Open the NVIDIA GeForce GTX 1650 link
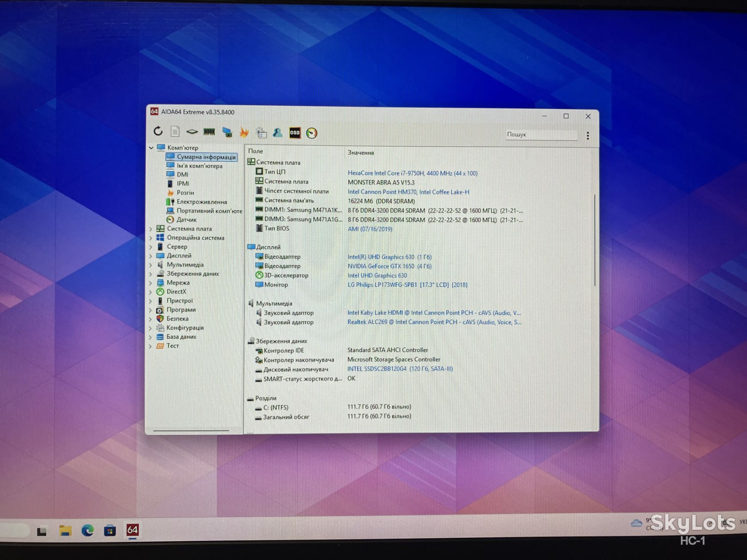Image resolution: width=747 pixels, height=560 pixels. point(390,266)
